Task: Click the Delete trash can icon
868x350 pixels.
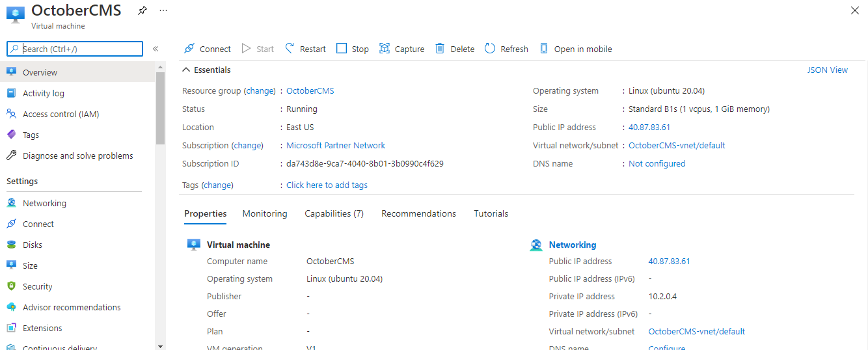Action: coord(440,49)
